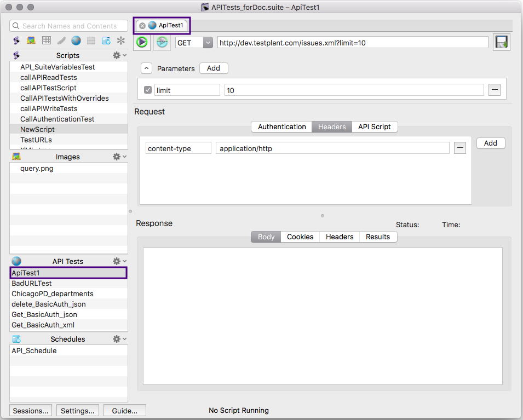523x420 pixels.
Task: Click the parameter value field containing 10
Action: click(x=354, y=90)
